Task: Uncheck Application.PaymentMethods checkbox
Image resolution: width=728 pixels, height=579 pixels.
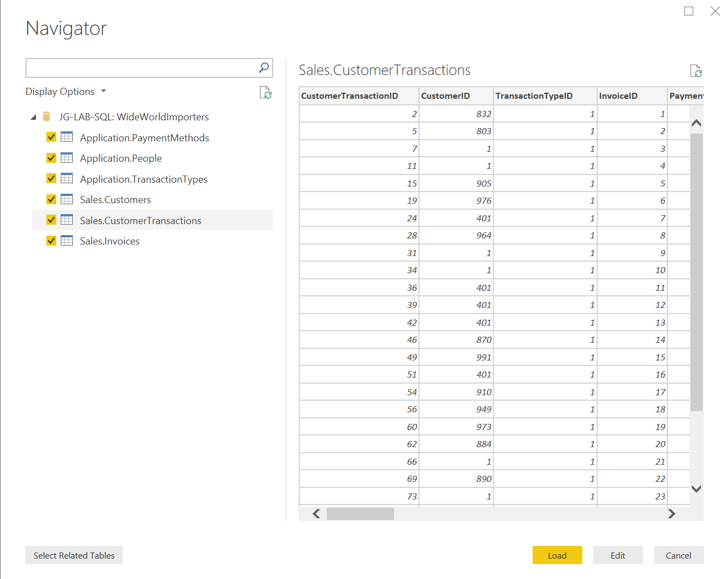Action: [x=51, y=137]
